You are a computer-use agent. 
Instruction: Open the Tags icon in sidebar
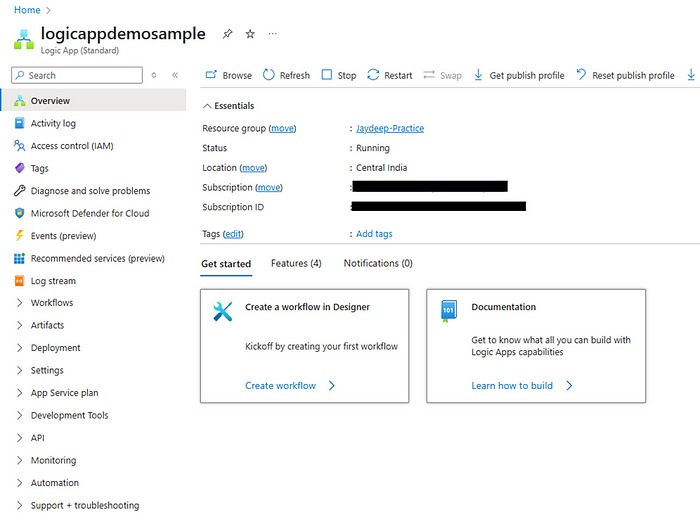click(x=19, y=168)
